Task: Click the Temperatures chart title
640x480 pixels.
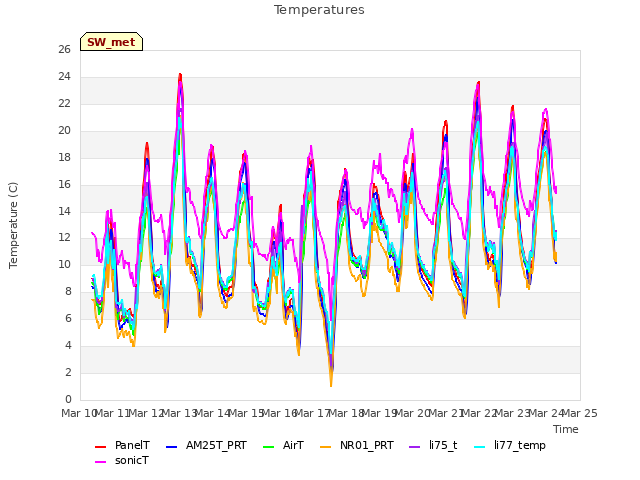Action: click(319, 10)
